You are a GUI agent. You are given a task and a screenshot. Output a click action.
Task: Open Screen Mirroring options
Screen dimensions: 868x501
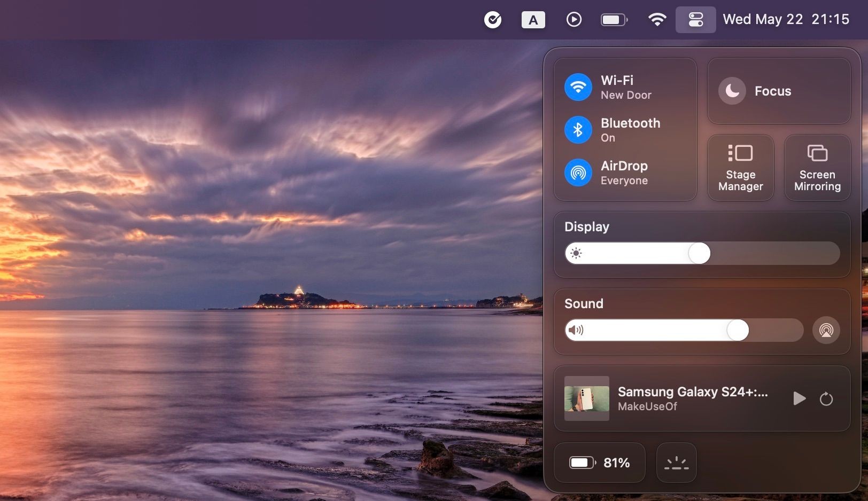[817, 168]
